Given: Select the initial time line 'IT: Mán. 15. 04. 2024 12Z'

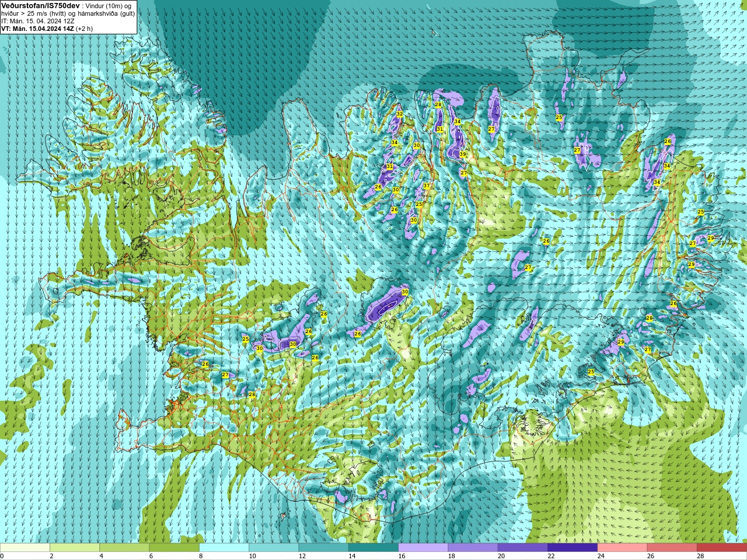Looking at the screenshot, I should (38, 21).
